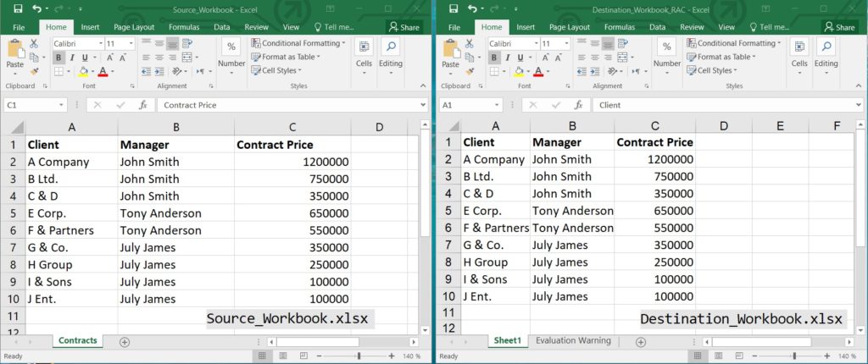The width and height of the screenshot is (868, 364).
Task: Switch to Evaluation Warning sheet tab
Action: [573, 340]
